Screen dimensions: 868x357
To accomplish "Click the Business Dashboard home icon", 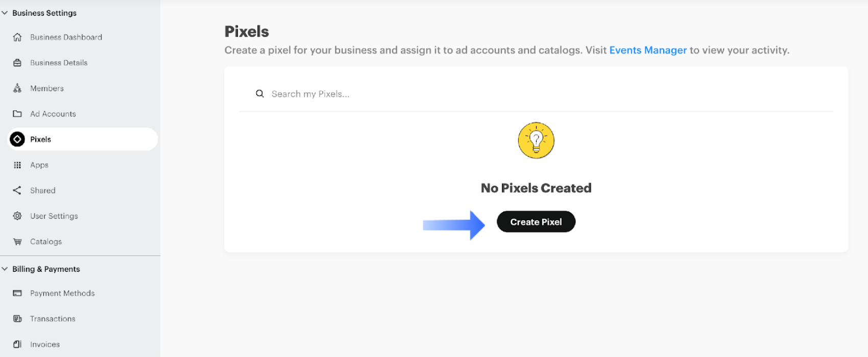I will tap(17, 37).
